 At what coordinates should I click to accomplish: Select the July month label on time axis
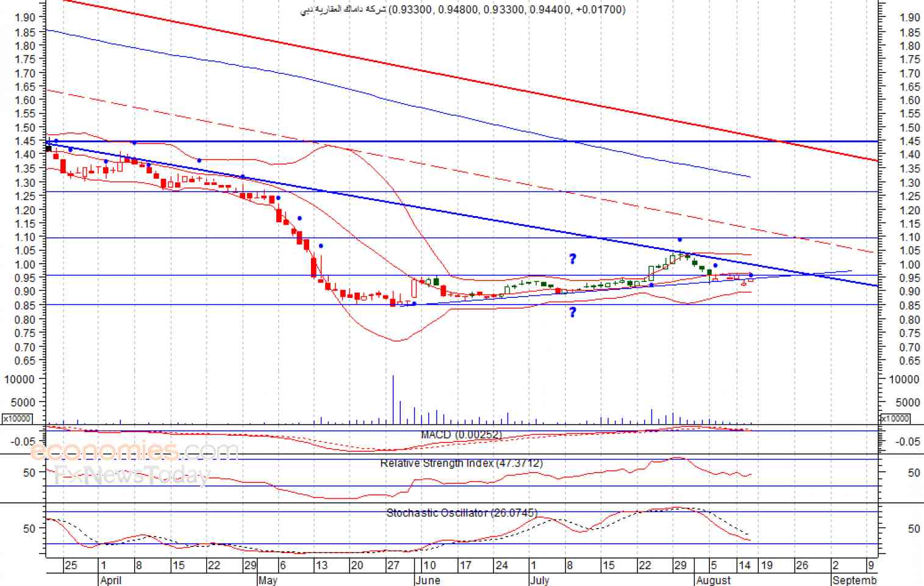(539, 580)
